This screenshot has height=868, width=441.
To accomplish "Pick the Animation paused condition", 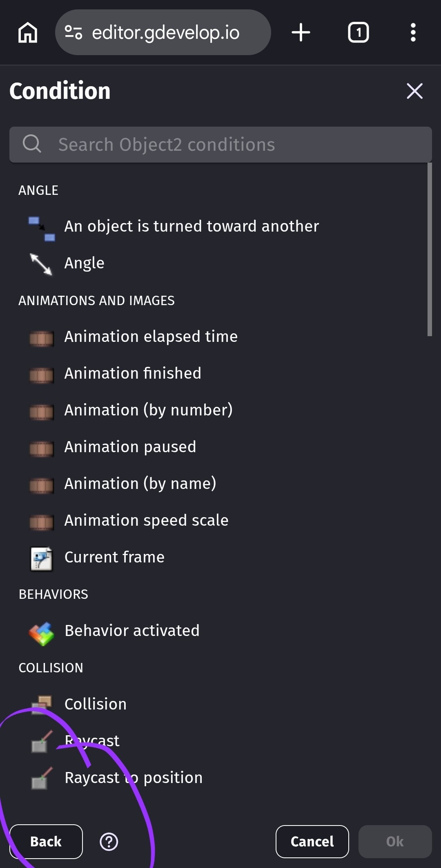I will pyautogui.click(x=130, y=447).
